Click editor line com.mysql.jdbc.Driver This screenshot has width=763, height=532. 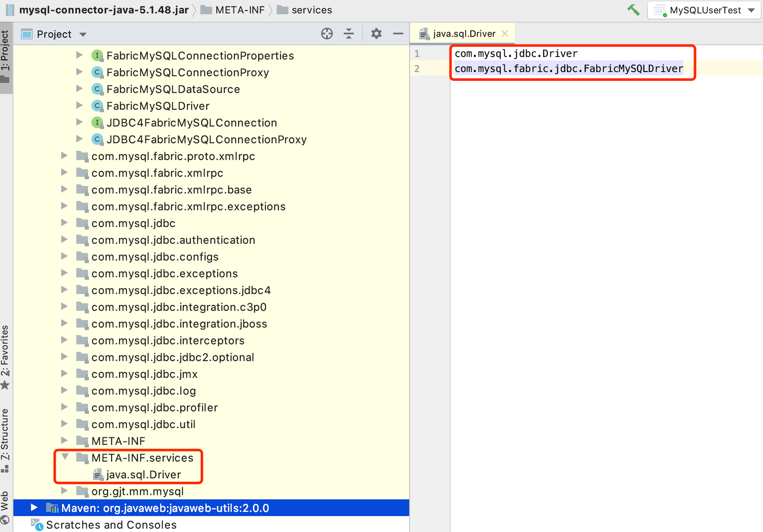click(516, 54)
